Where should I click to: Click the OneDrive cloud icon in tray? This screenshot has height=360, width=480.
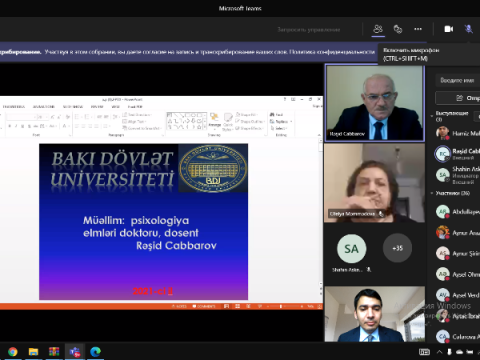(x=460, y=352)
